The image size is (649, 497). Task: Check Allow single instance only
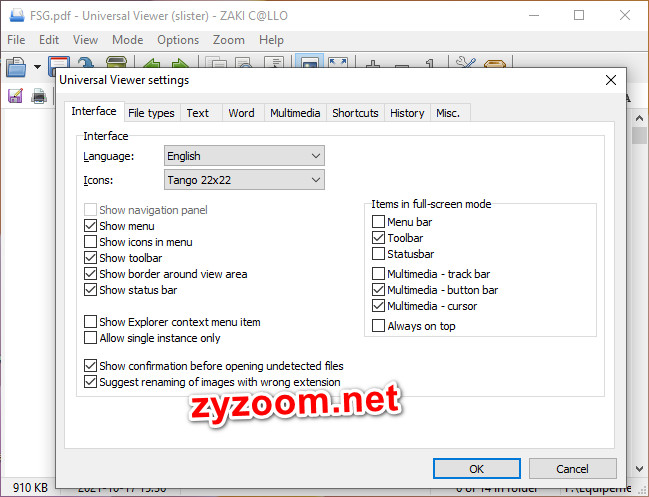coord(90,338)
